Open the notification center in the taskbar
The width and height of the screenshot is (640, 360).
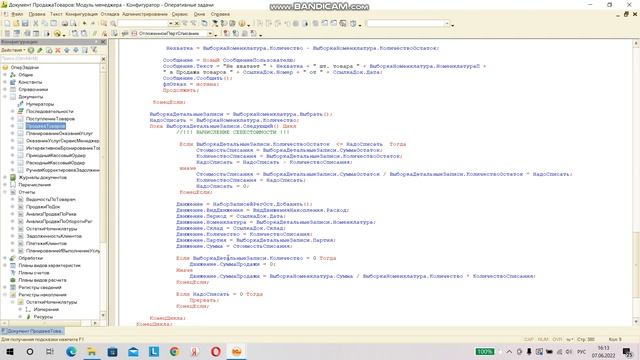[627, 351]
